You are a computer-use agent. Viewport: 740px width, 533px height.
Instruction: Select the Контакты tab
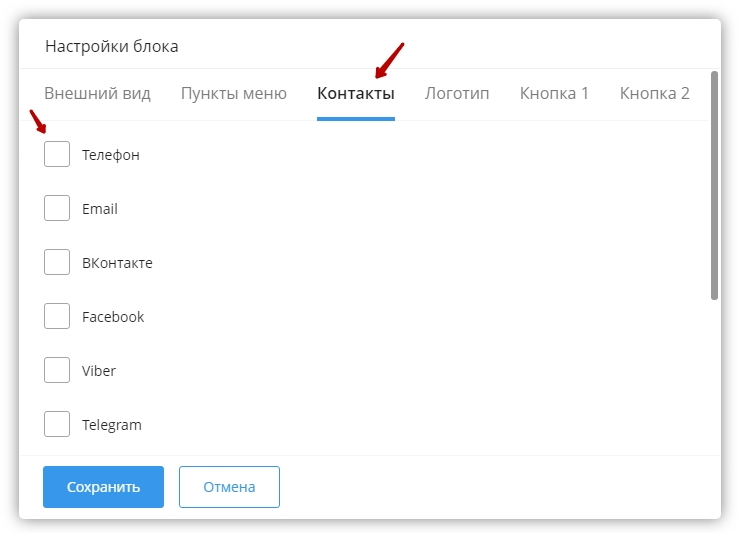(355, 94)
